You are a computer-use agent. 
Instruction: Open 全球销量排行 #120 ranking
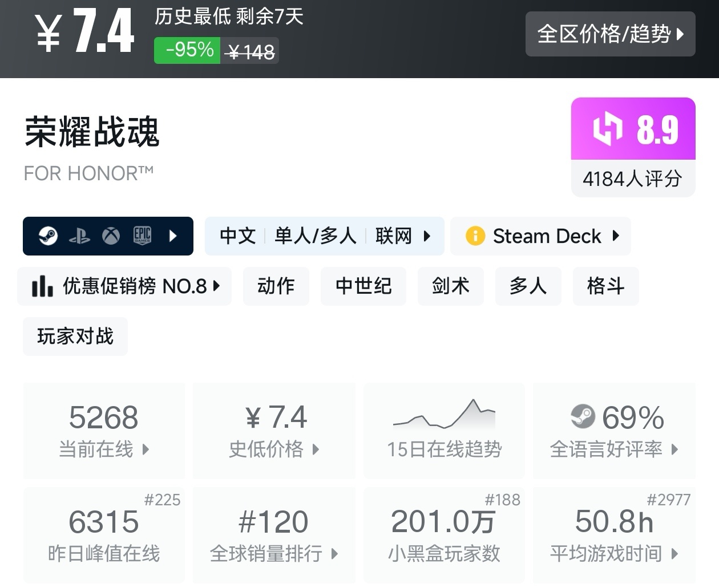click(274, 535)
